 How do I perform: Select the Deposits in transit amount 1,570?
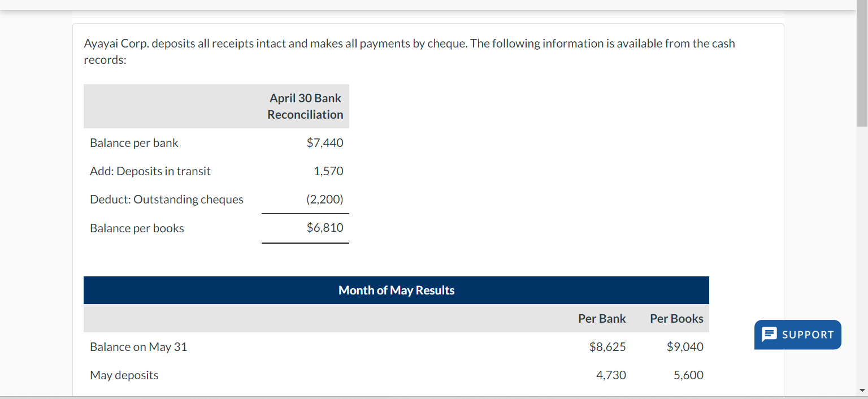329,171
